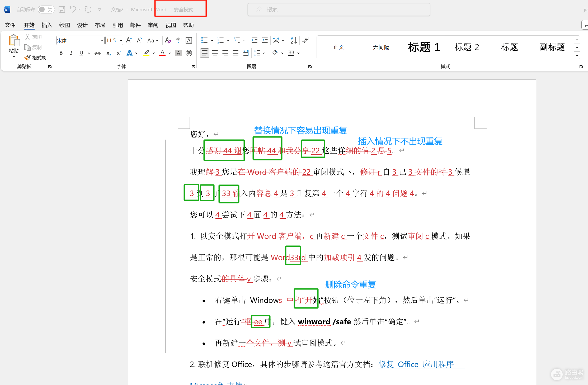The width and height of the screenshot is (588, 385).
Task: Switch to the 插入 tab
Action: [47, 25]
